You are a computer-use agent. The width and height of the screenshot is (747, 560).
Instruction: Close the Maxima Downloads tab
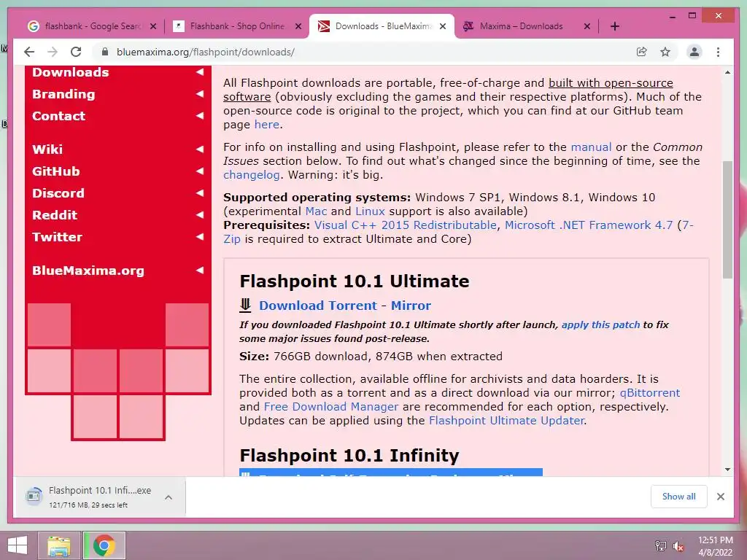pyautogui.click(x=587, y=27)
